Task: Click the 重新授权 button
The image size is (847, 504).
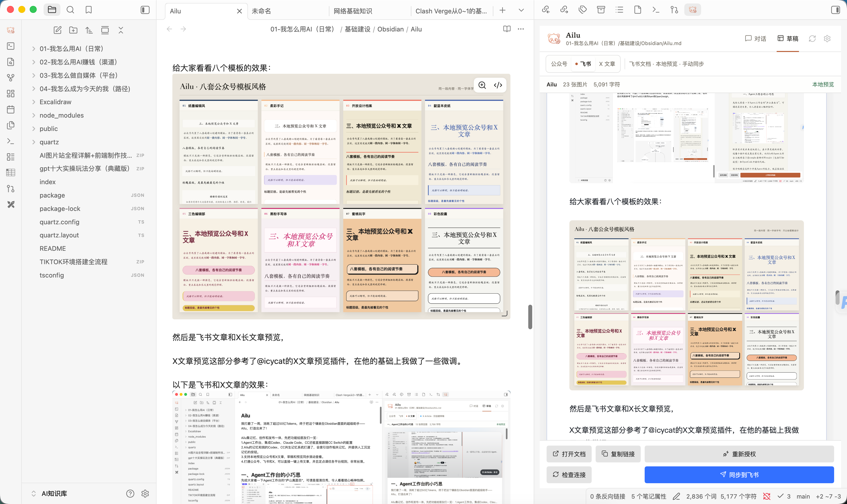Action: coord(739,454)
